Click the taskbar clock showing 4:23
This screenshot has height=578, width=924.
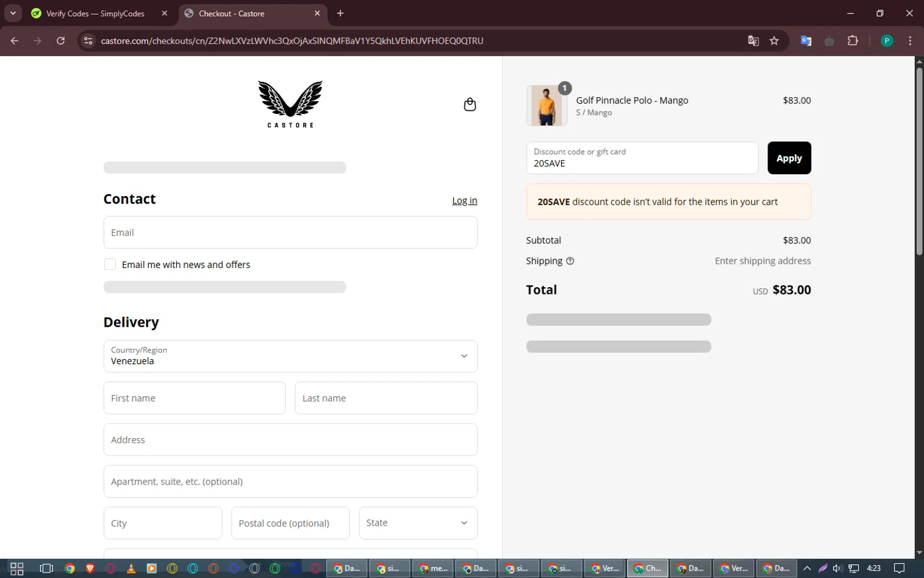click(873, 568)
